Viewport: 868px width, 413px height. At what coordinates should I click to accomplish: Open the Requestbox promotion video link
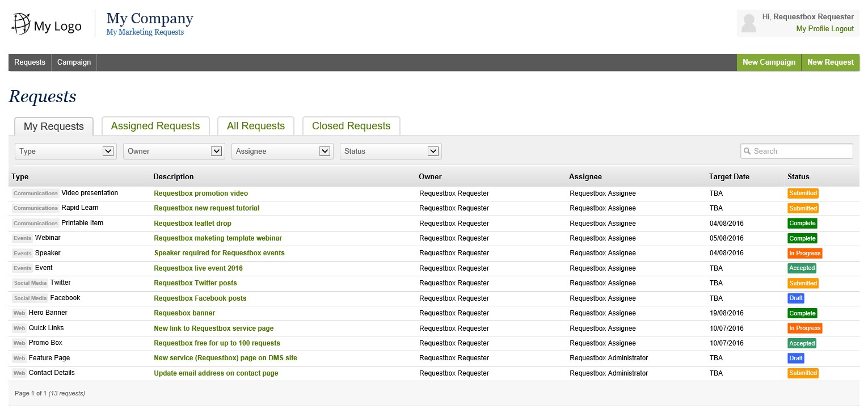tap(201, 193)
